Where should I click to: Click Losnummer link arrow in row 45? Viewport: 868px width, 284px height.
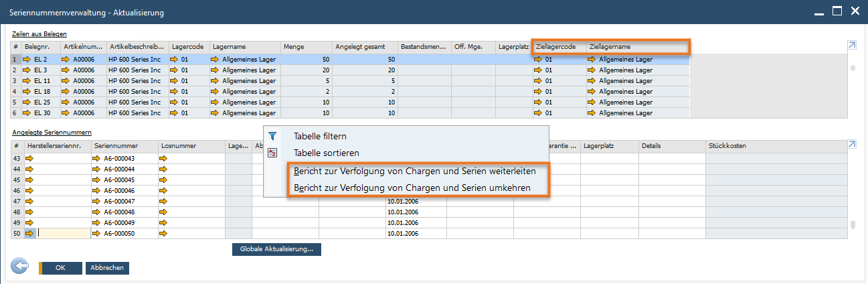pyautogui.click(x=163, y=180)
